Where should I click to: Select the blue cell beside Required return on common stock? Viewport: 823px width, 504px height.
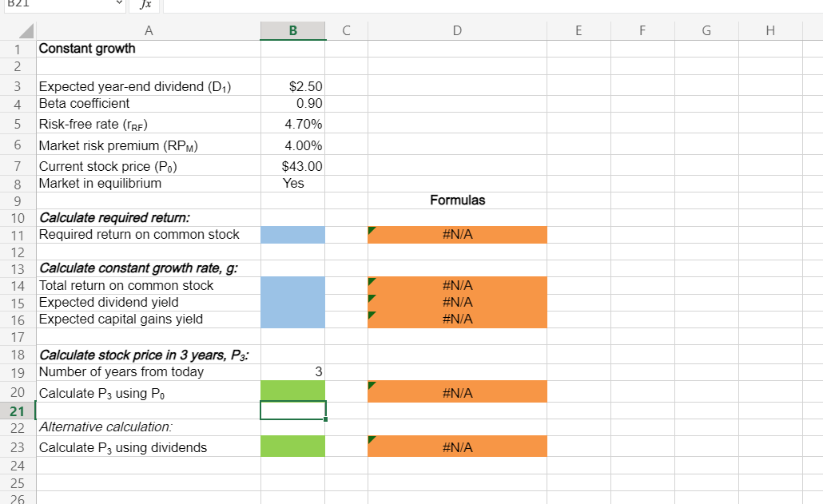point(292,233)
